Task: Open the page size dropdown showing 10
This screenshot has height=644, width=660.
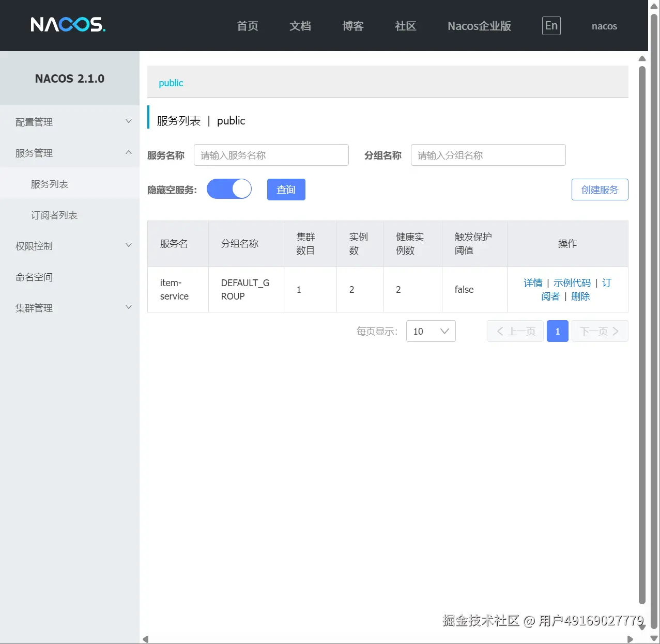Action: pyautogui.click(x=431, y=331)
